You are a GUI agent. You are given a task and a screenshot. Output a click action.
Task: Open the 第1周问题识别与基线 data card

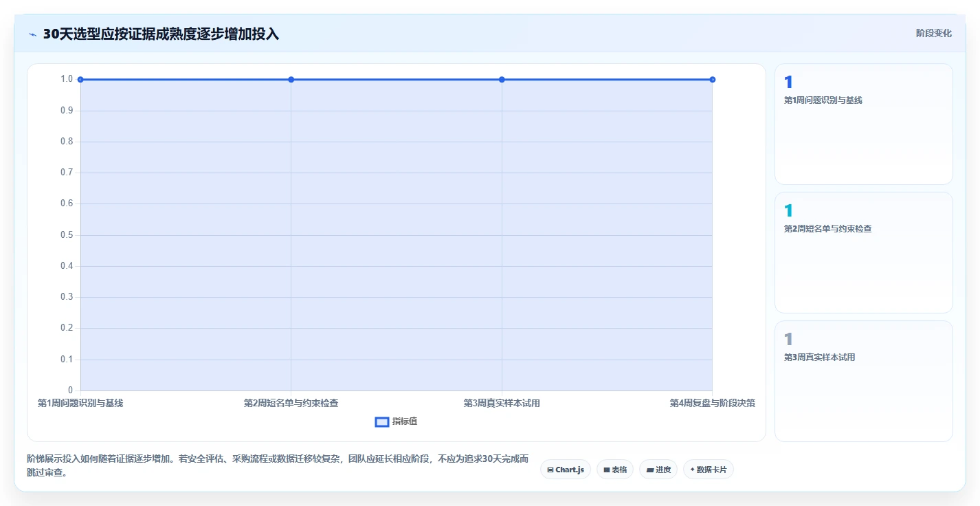pyautogui.click(x=864, y=124)
